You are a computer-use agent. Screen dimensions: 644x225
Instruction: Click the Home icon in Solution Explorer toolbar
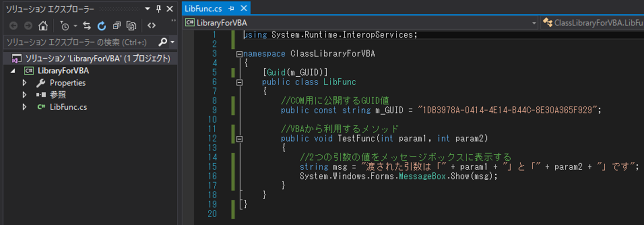point(43,26)
